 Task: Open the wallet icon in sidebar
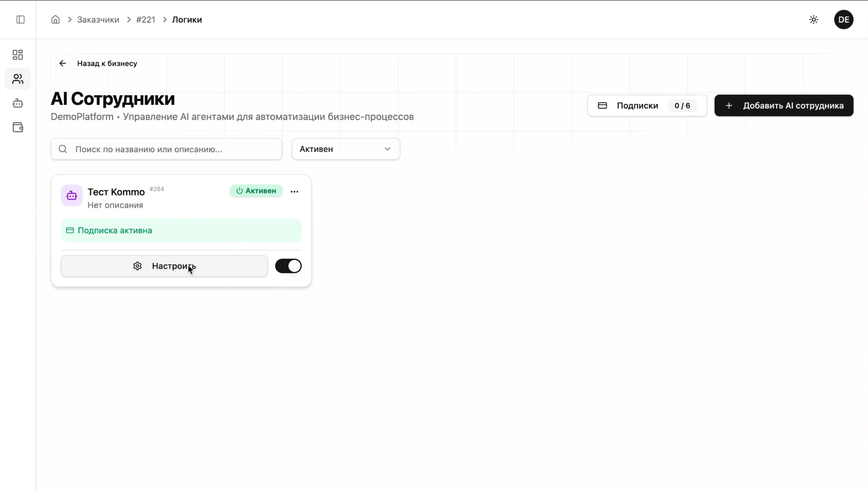coord(18,127)
